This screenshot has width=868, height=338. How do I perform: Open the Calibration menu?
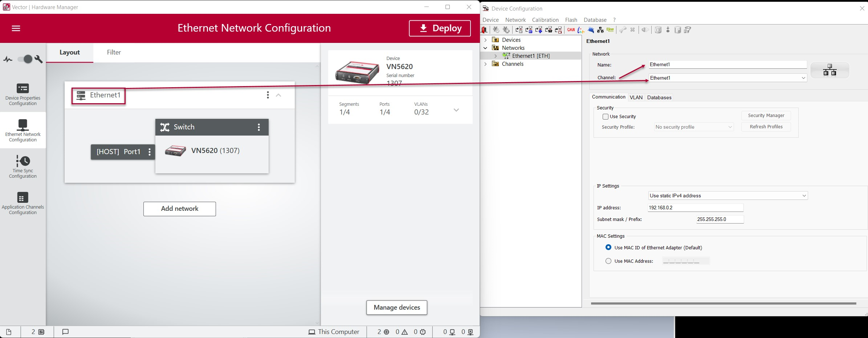[545, 20]
